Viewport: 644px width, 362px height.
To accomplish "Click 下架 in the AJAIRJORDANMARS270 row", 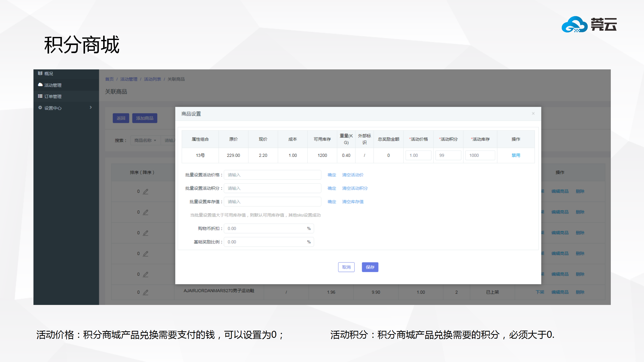I will [x=540, y=292].
